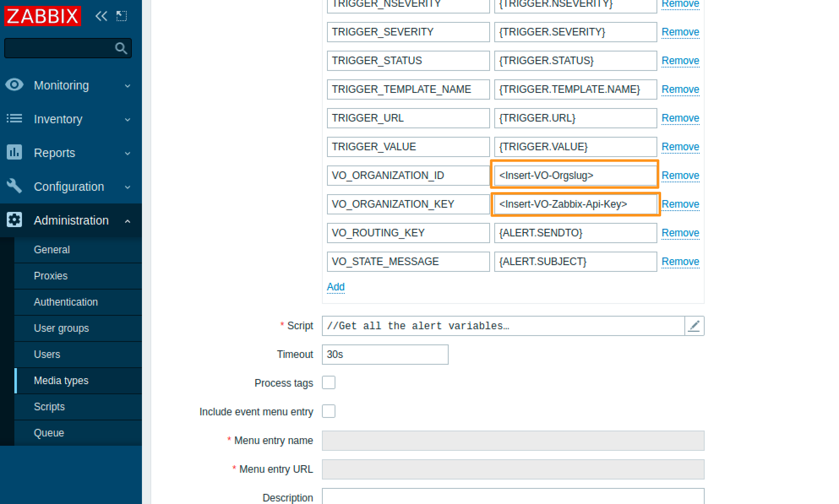Select the Administration gear icon
This screenshot has height=504, width=839.
14,219
